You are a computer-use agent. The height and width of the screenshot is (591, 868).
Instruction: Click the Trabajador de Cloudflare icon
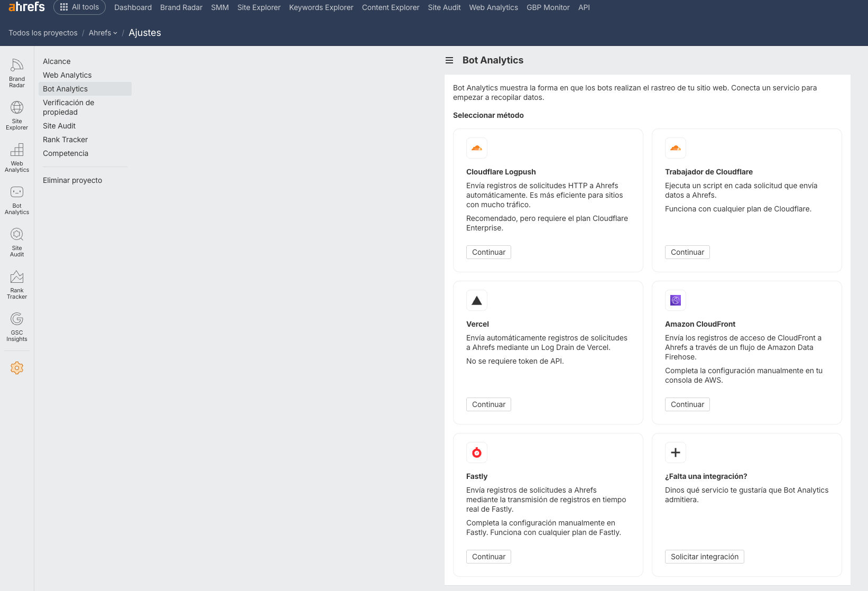point(676,148)
